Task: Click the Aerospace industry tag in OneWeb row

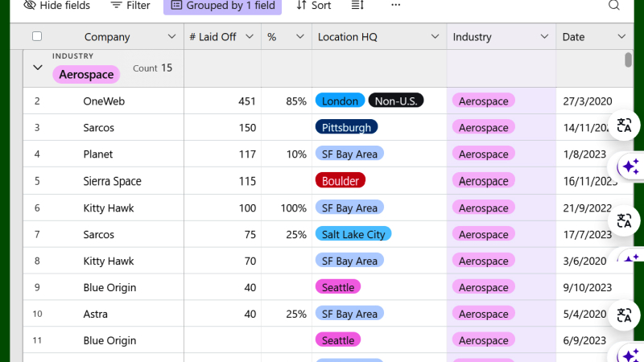Action: (484, 101)
